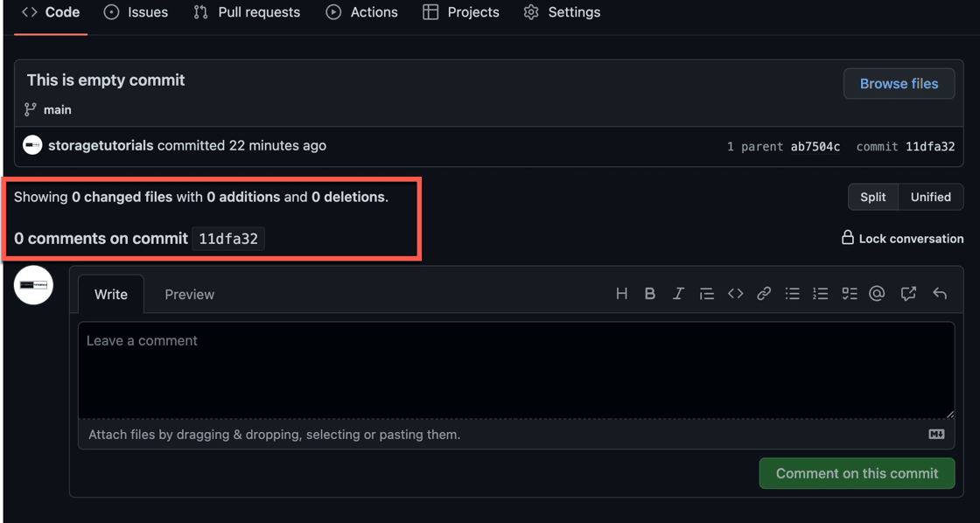This screenshot has height=523, width=980.
Task: Mention a user with @ icon
Action: pyautogui.click(x=878, y=294)
